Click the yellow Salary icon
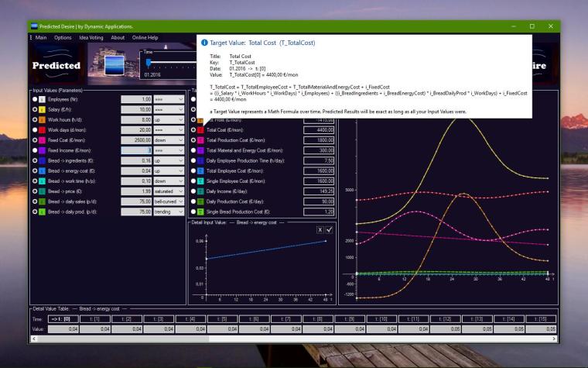The image size is (588, 368). (x=42, y=109)
